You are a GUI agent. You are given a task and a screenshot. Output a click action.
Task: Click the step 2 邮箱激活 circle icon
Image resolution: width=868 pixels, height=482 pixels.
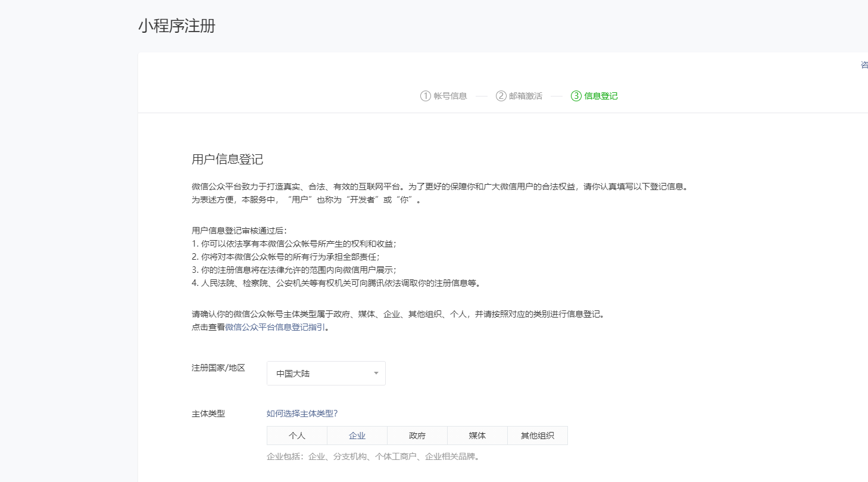tap(501, 96)
